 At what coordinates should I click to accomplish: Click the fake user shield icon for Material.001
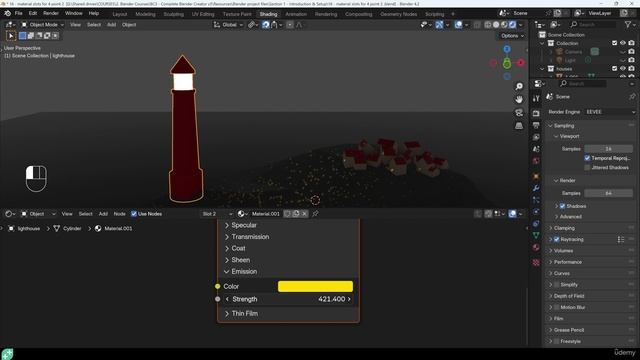click(x=287, y=214)
